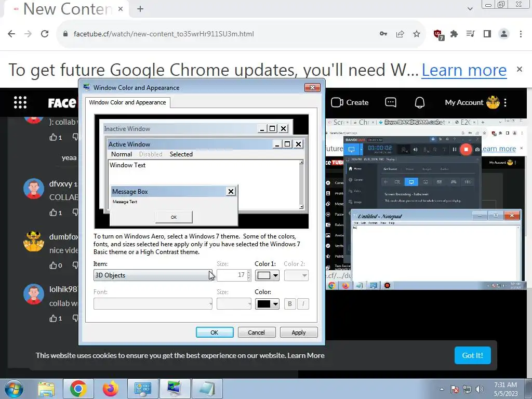The width and height of the screenshot is (532, 399).
Task: Click the black font Color swatch
Action: coord(263,303)
